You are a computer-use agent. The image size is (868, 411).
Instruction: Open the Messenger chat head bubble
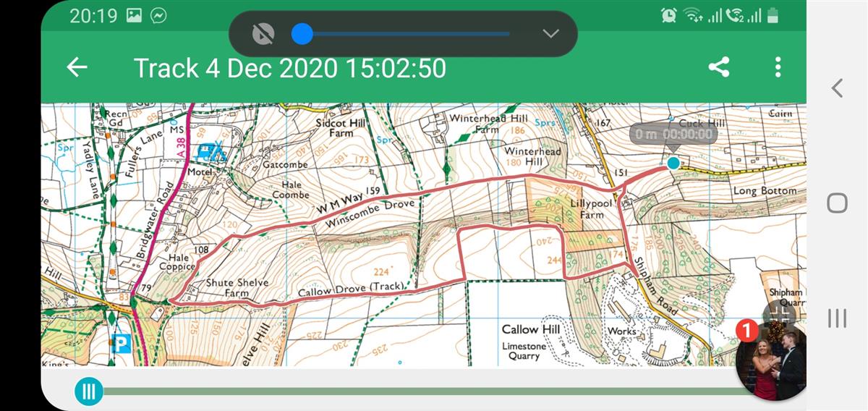tap(771, 362)
